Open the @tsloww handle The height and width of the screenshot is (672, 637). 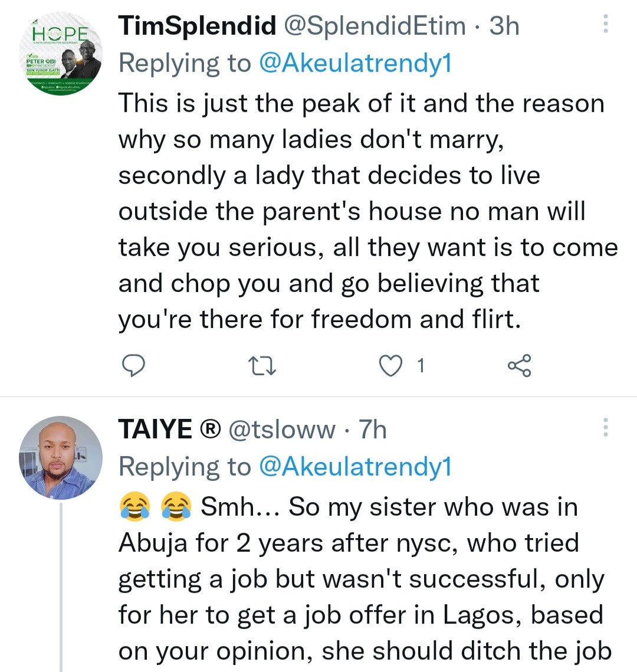[x=281, y=430]
